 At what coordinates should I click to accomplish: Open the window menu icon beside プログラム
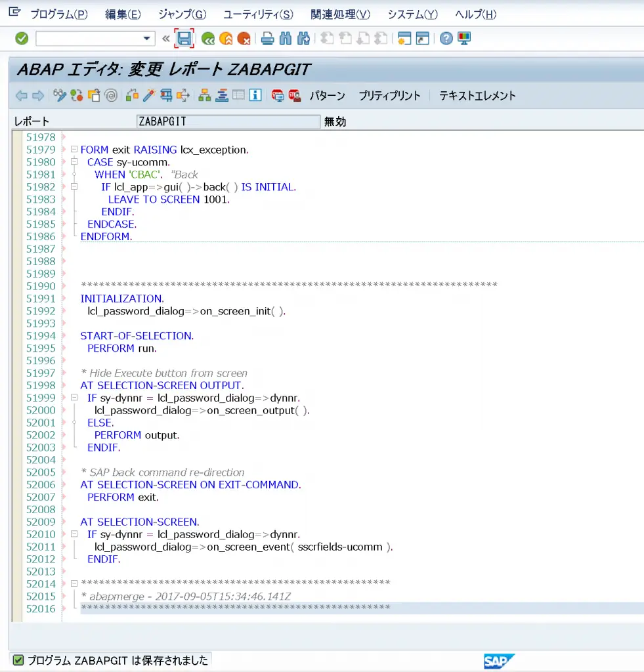tap(14, 12)
